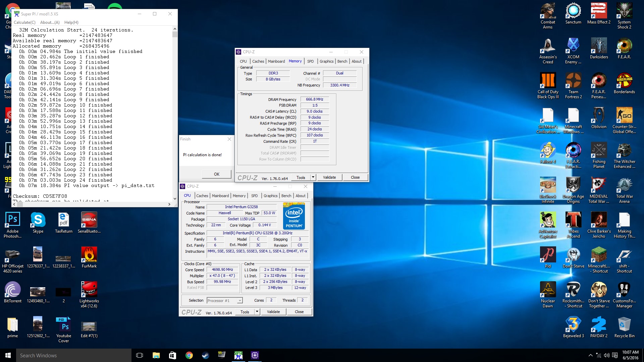Click the clock showing 10:07 AM
The image size is (644, 362).
pyautogui.click(x=630, y=352)
